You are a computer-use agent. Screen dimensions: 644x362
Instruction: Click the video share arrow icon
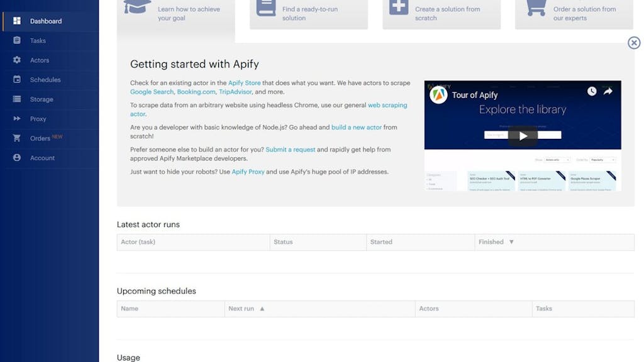coord(608,91)
